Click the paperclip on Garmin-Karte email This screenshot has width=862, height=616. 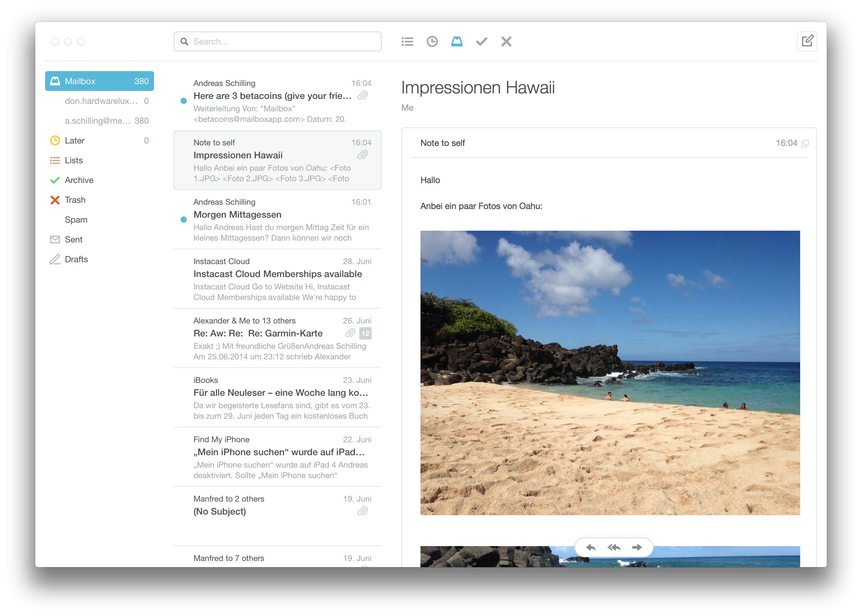(350, 333)
